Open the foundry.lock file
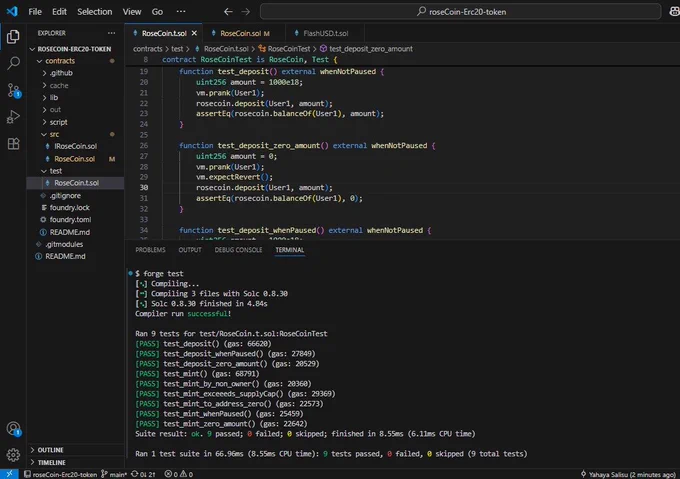This screenshot has width=680, height=479. [75, 208]
